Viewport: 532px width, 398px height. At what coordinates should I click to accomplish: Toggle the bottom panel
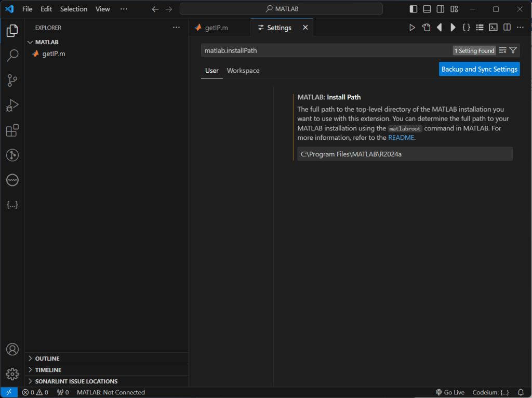pyautogui.click(x=427, y=9)
